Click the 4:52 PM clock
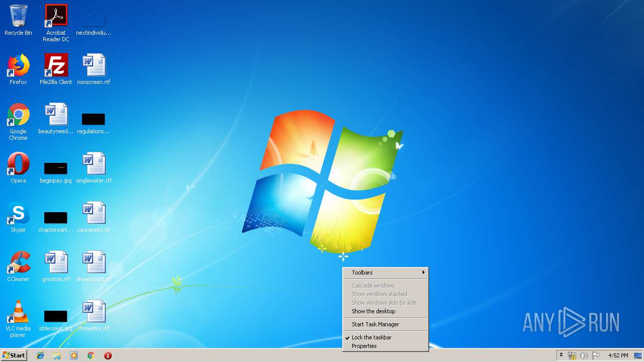644x362 pixels. click(618, 355)
